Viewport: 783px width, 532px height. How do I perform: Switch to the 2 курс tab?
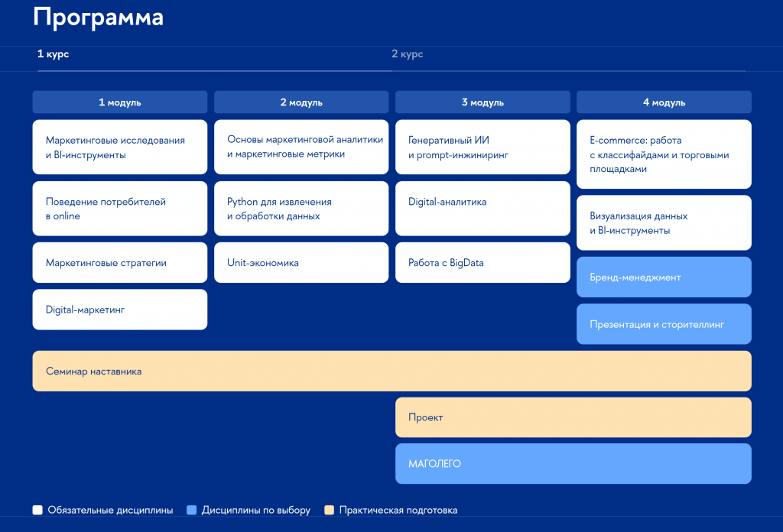[407, 54]
